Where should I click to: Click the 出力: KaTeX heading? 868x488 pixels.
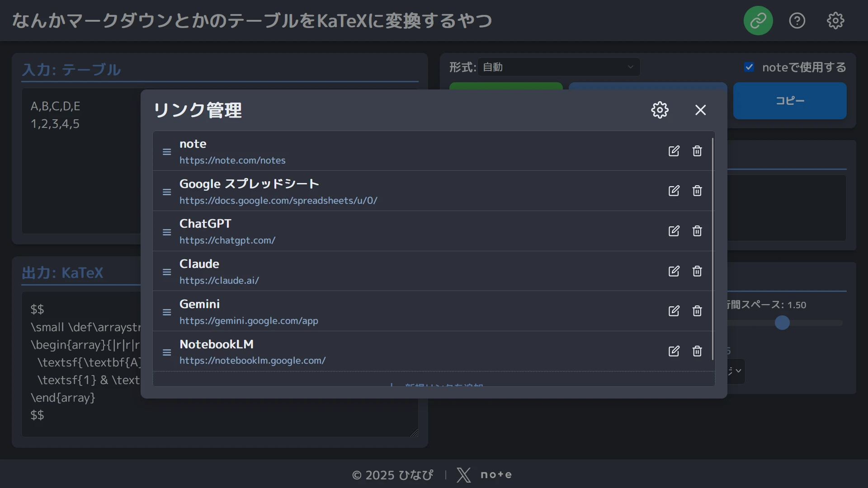pos(62,273)
